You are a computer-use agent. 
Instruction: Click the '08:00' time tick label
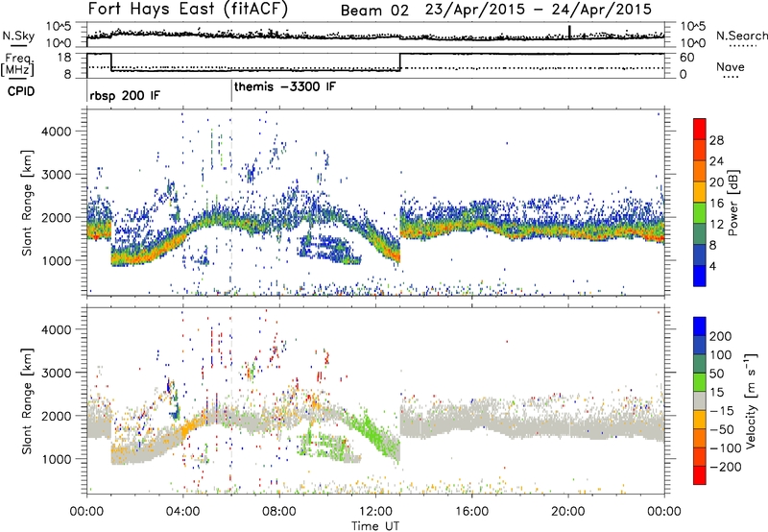coord(279,512)
